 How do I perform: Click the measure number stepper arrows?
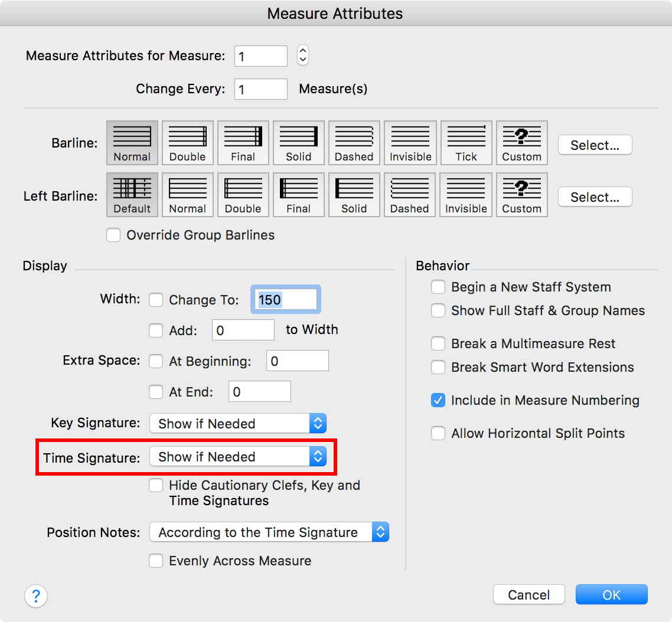[303, 55]
